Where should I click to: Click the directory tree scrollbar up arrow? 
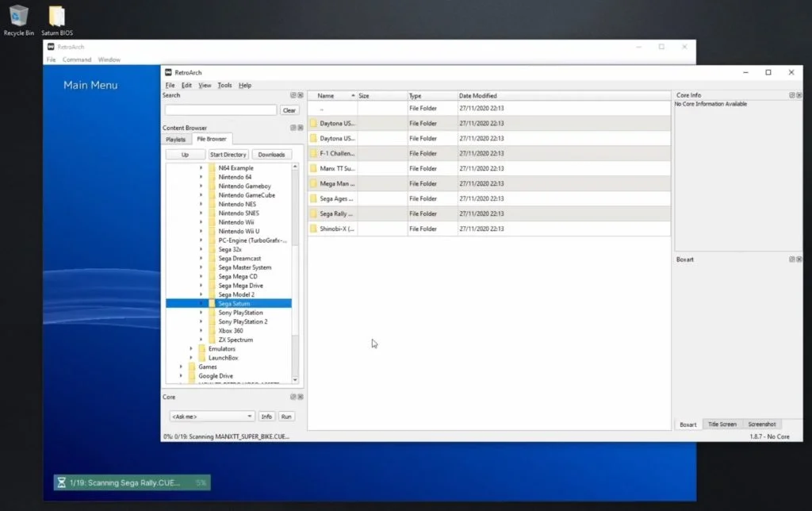coord(295,167)
